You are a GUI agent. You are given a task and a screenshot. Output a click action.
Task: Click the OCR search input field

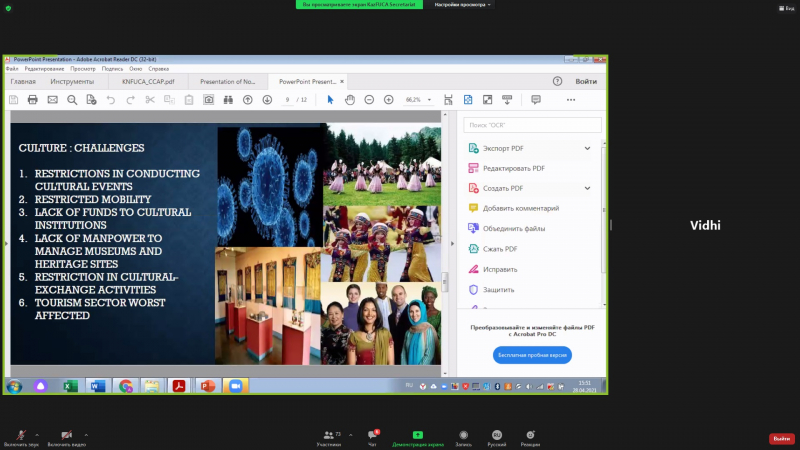click(x=532, y=125)
